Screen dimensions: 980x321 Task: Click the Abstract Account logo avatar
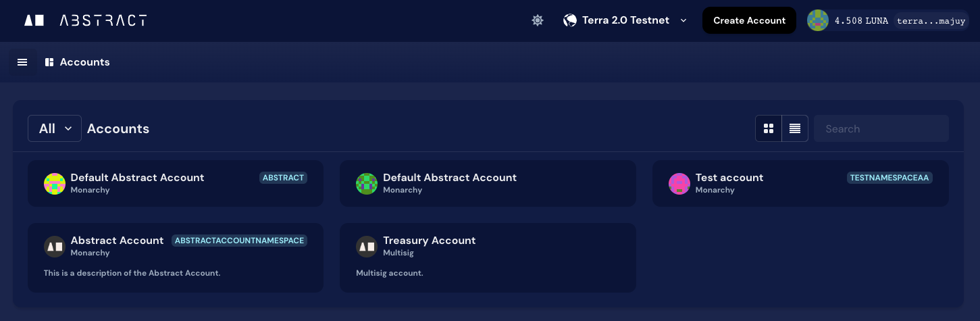point(55,247)
